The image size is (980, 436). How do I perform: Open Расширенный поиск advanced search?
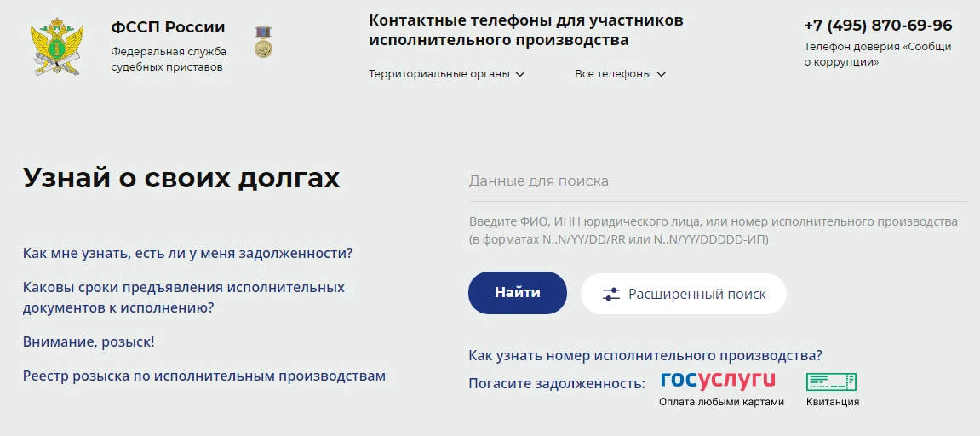pyautogui.click(x=683, y=294)
